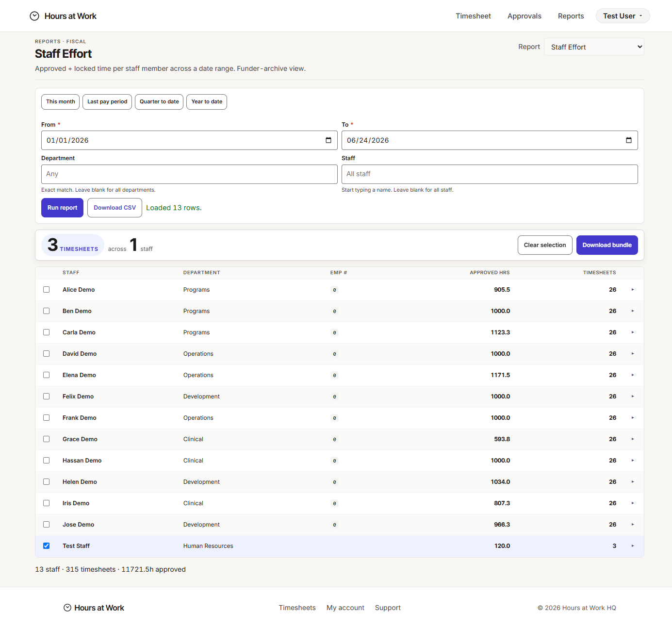The image size is (672, 628).
Task: Click the Timesheets column header
Action: click(599, 273)
